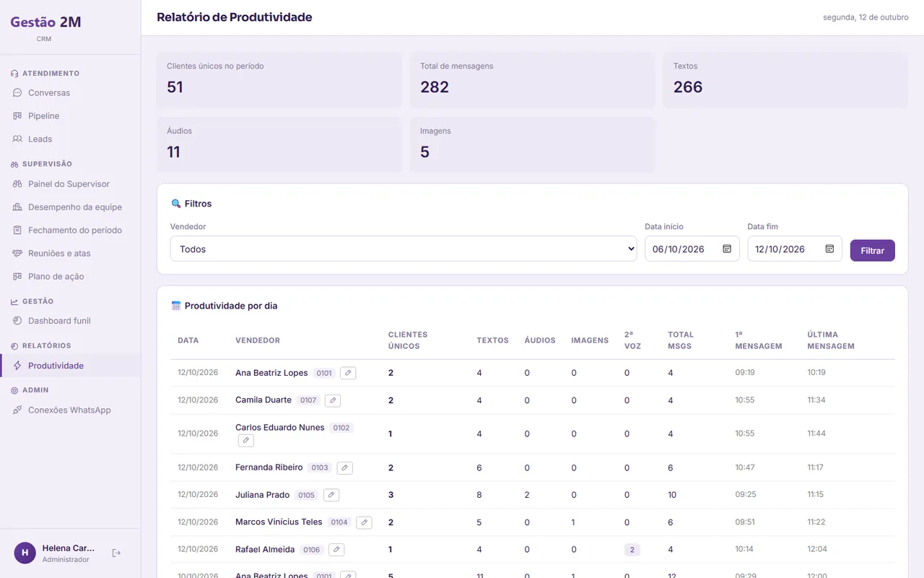Open the calendar picker for Data fim
The image size is (924, 578).
pos(829,249)
